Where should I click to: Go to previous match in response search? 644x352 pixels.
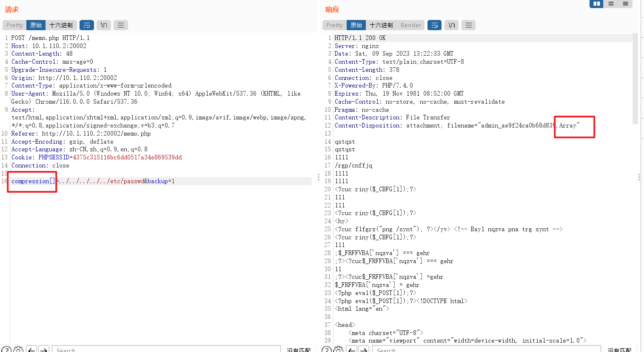(x=351, y=349)
